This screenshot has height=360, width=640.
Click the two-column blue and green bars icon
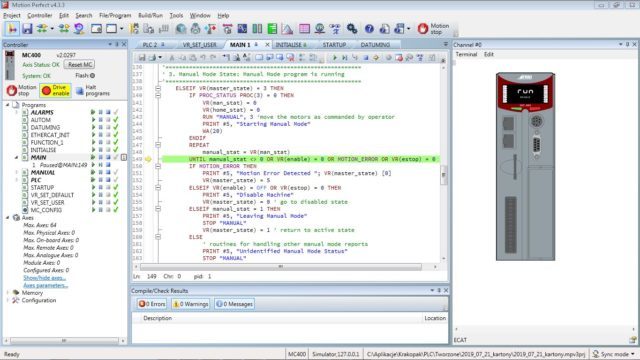pos(257,29)
